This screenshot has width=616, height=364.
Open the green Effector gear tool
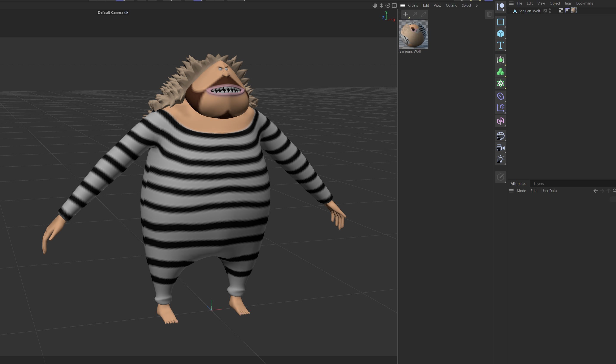pos(500,84)
